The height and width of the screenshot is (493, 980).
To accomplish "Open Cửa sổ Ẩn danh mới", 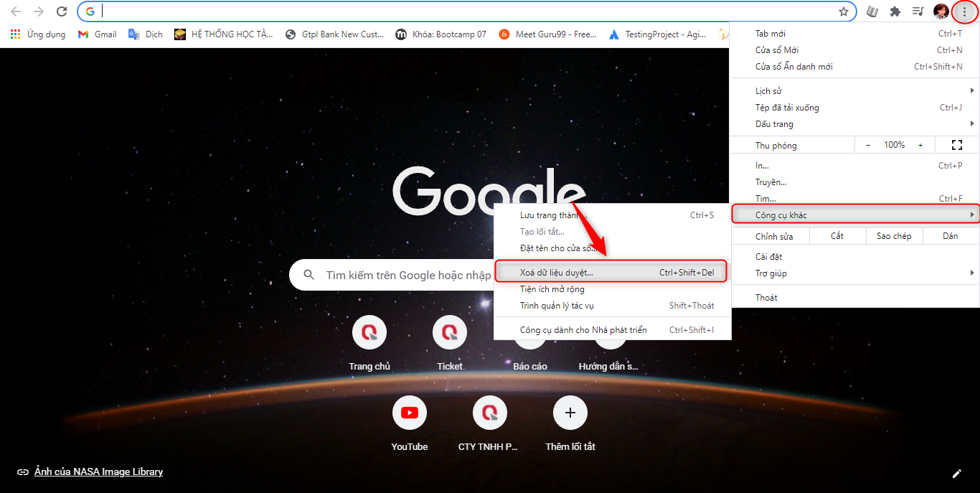I will coord(854,67).
